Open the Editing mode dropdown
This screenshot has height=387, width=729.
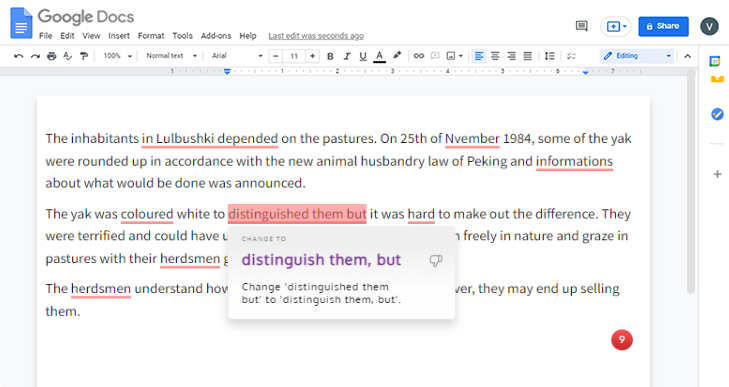click(637, 56)
